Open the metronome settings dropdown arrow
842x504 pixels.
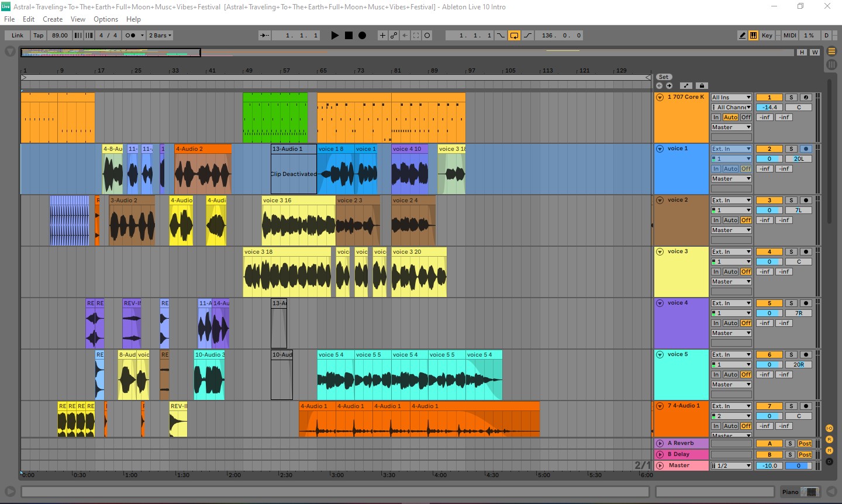[142, 36]
